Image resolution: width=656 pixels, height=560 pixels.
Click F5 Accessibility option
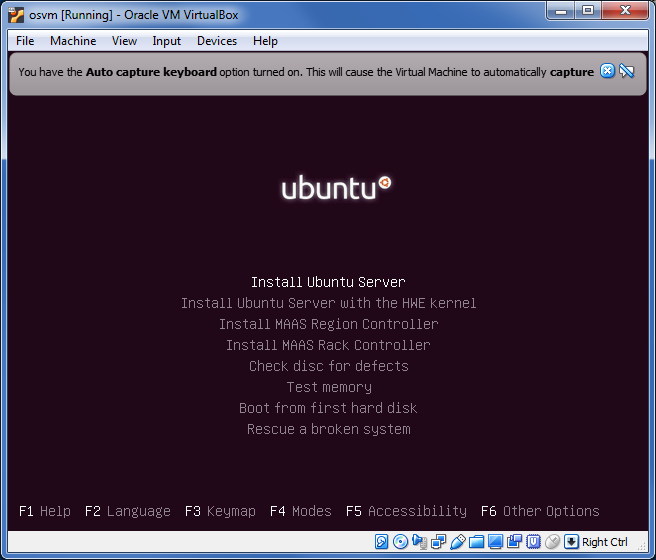coord(406,511)
